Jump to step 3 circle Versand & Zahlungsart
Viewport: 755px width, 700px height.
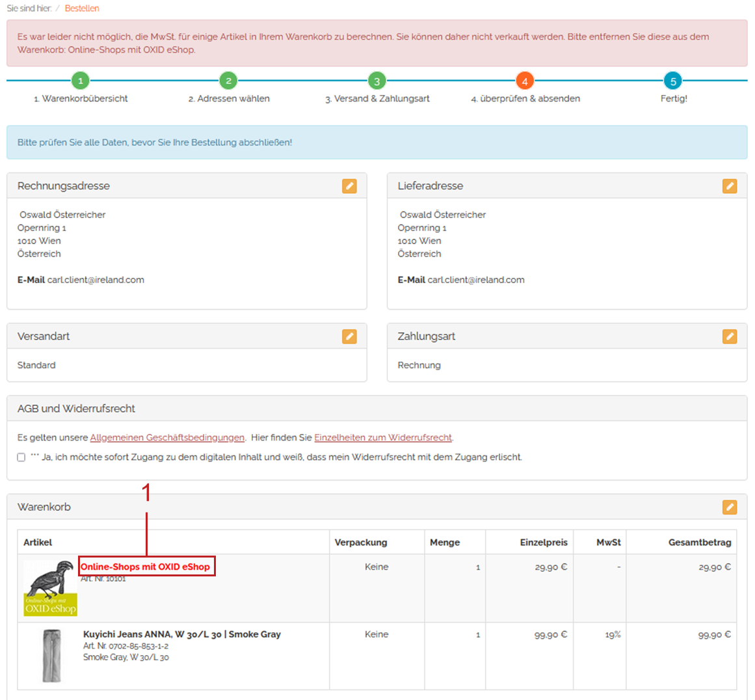(377, 81)
